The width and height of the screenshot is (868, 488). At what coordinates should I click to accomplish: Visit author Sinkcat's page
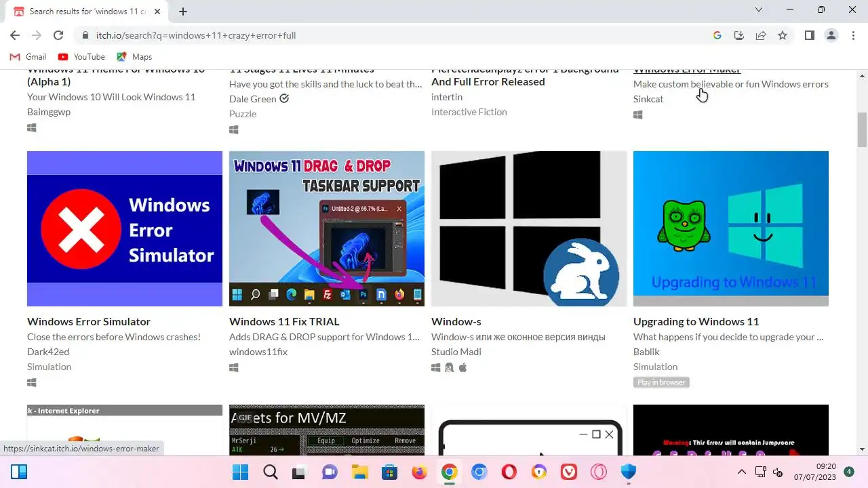click(x=648, y=99)
